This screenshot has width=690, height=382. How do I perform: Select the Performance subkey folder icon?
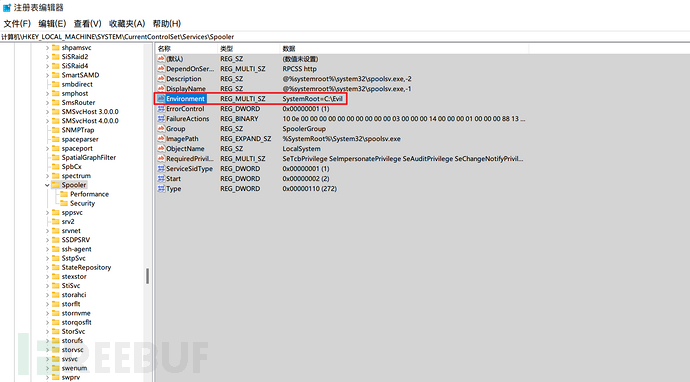(64, 194)
